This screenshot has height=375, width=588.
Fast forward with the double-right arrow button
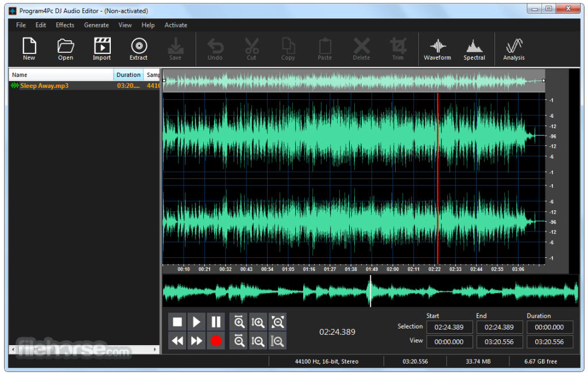pyautogui.click(x=196, y=341)
